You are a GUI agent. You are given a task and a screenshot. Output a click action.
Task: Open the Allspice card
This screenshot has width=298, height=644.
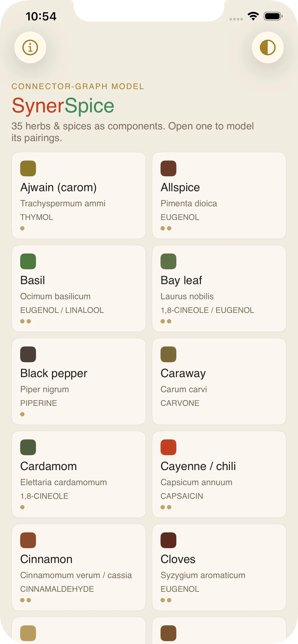pos(219,195)
